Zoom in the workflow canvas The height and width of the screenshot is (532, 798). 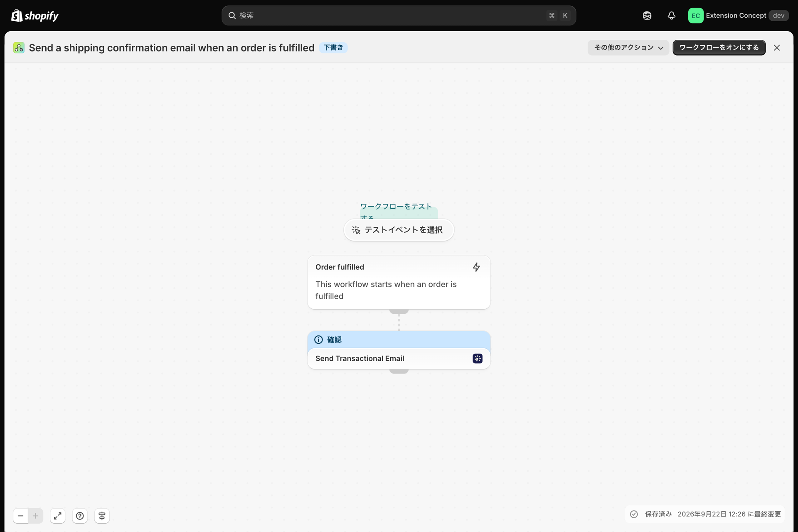[36, 516]
